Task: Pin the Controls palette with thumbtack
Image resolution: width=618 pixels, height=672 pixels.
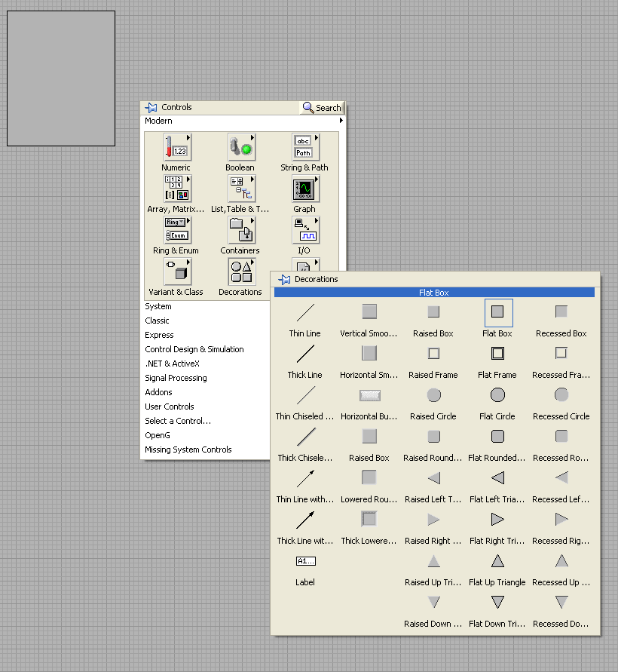Action: tap(151, 108)
